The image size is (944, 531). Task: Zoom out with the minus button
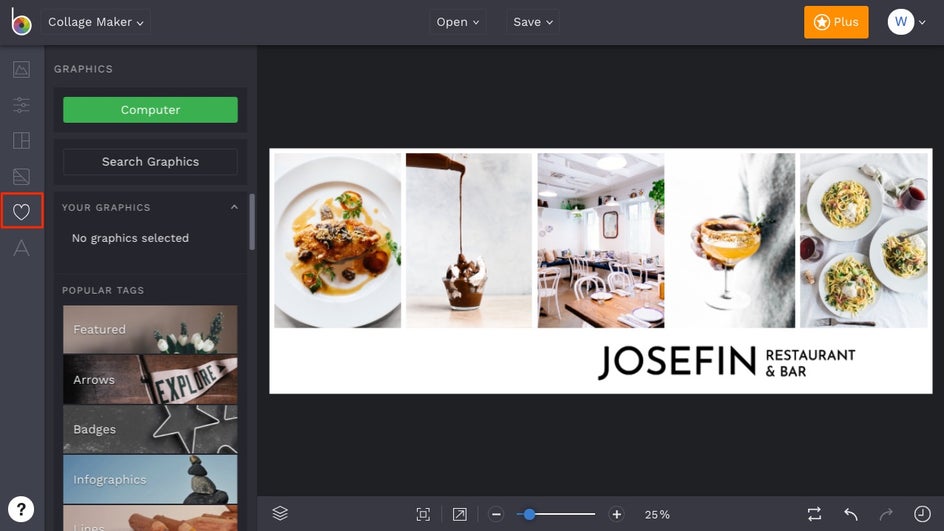(x=496, y=514)
